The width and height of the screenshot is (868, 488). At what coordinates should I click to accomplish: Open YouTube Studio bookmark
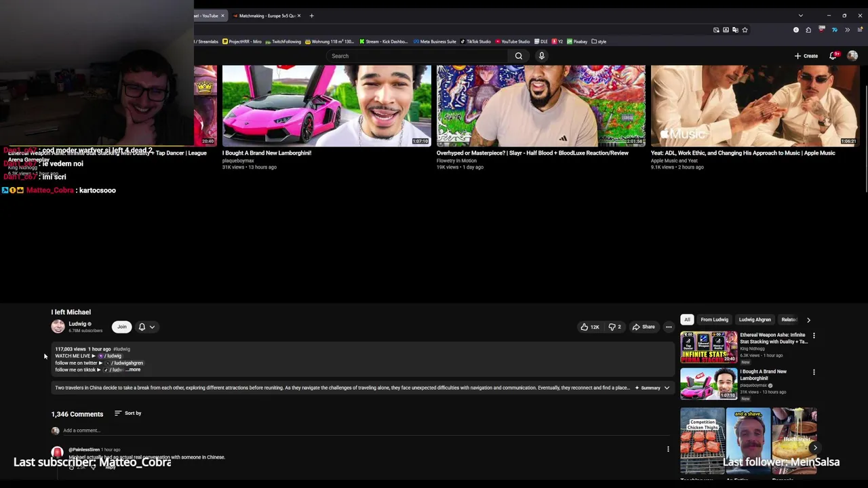tap(513, 41)
